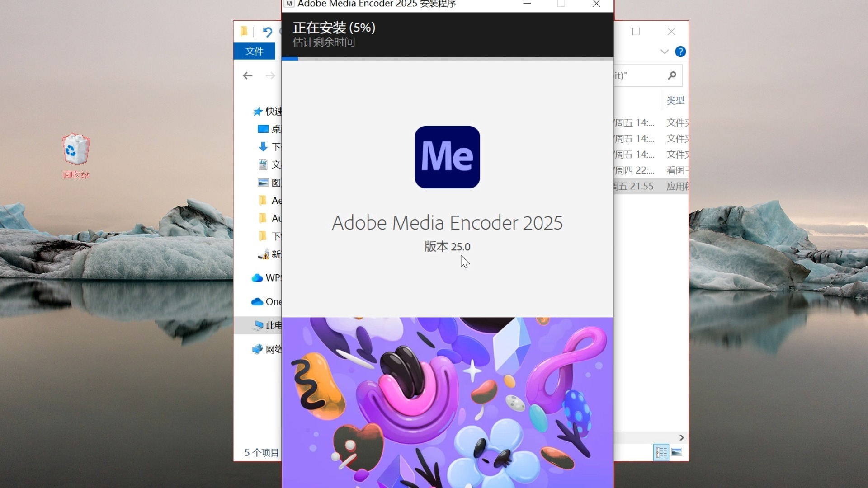Open Explorer help question mark

pos(680,52)
